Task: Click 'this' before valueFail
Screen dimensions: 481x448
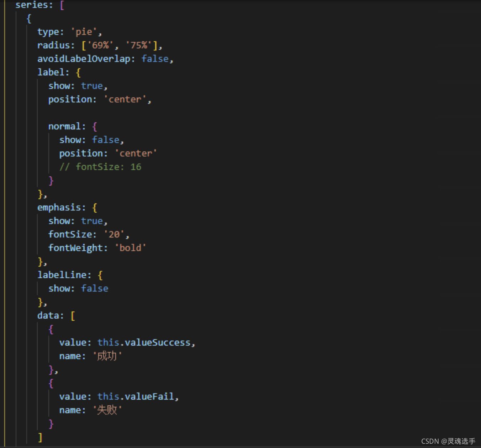Action: [108, 396]
